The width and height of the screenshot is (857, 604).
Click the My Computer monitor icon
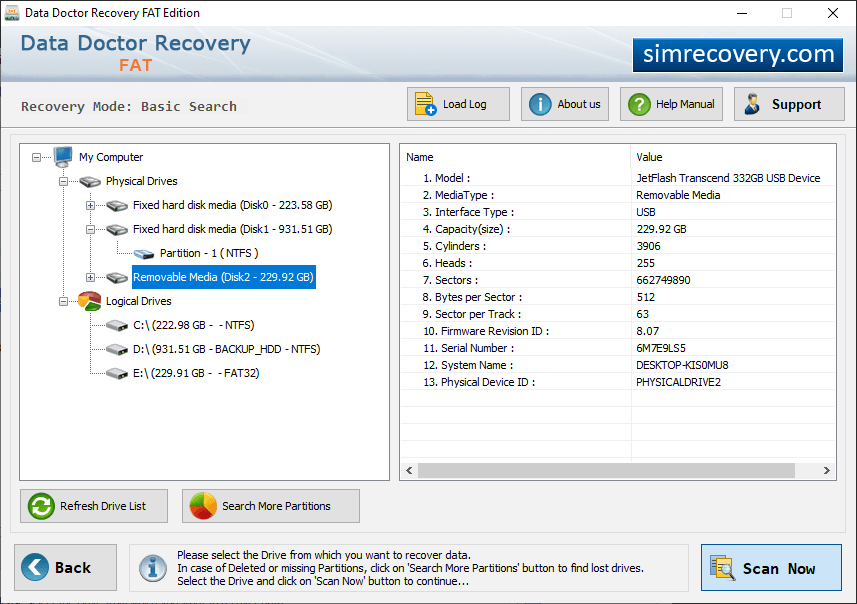[63, 156]
